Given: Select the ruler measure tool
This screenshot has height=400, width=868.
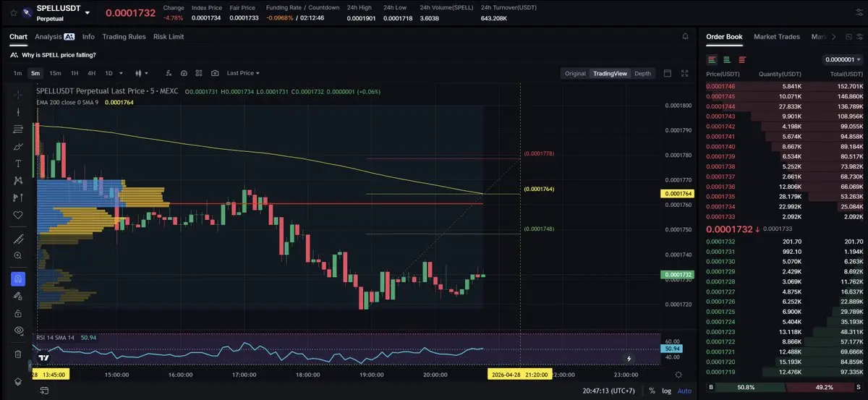Looking at the screenshot, I should 18,239.
